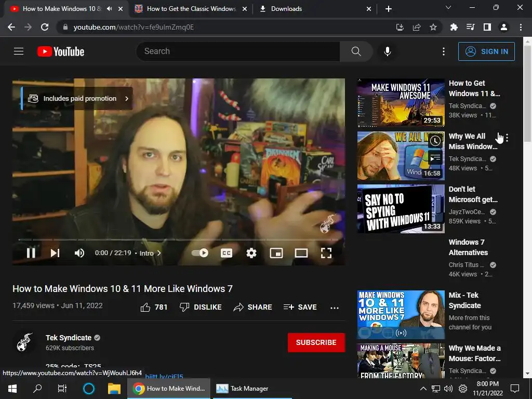Click the address bar URL
This screenshot has height=399, width=532.
134,27
